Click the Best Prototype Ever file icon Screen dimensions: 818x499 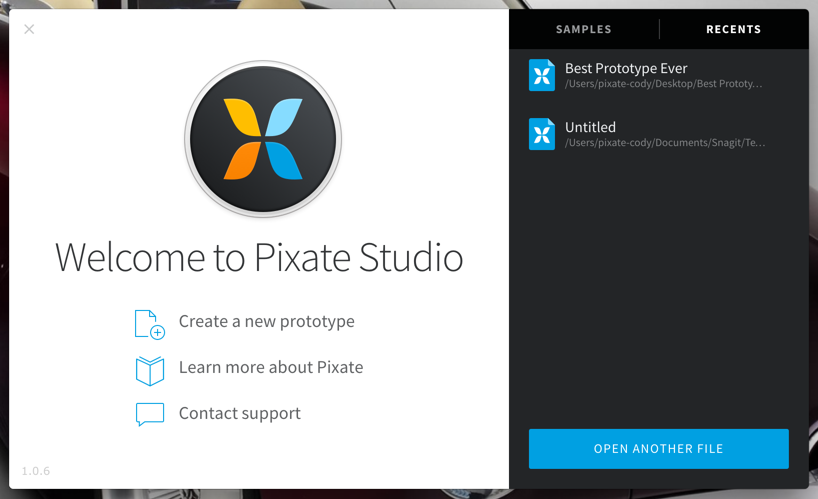[542, 75]
